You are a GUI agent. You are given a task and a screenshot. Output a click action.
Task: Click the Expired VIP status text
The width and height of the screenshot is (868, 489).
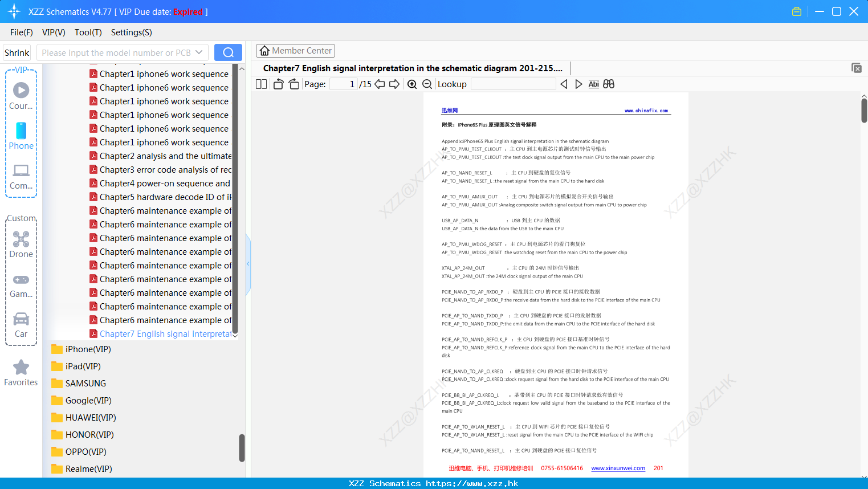[188, 11]
